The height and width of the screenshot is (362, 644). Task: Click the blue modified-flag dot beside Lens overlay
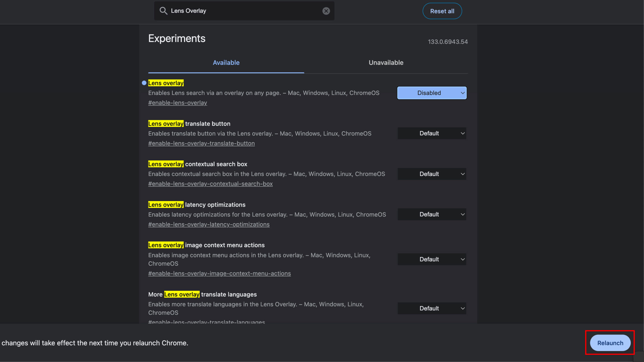[144, 83]
